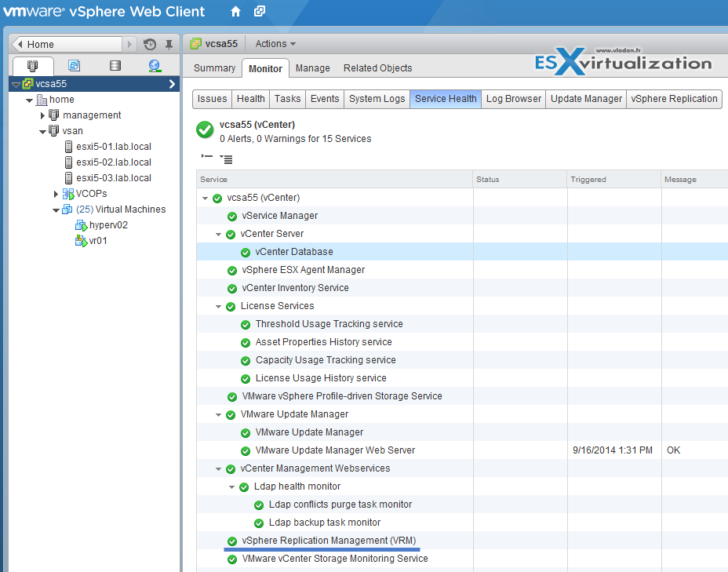Screen dimensions: 728x572
Task: Collapse the vCenter Server service row
Action: coord(218,235)
